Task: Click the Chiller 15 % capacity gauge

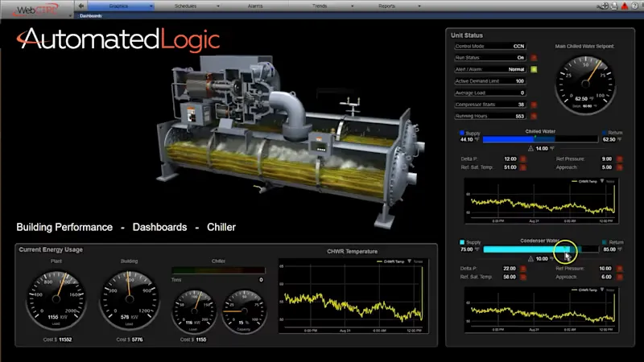Action: click(244, 312)
